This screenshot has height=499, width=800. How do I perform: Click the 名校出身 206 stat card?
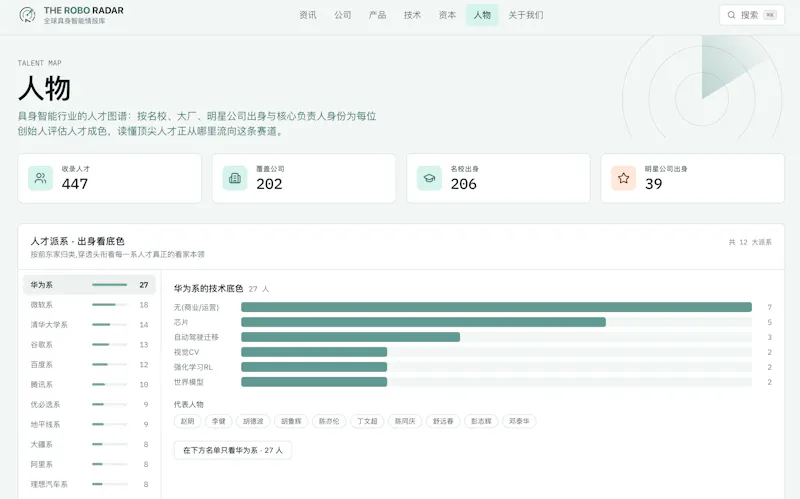click(x=498, y=178)
